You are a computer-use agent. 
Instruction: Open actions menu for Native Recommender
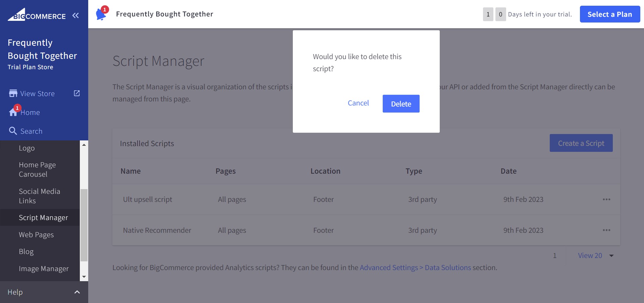[606, 230]
